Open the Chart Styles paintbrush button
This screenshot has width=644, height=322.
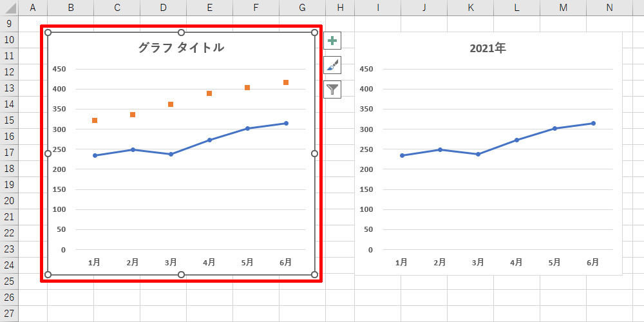click(332, 65)
